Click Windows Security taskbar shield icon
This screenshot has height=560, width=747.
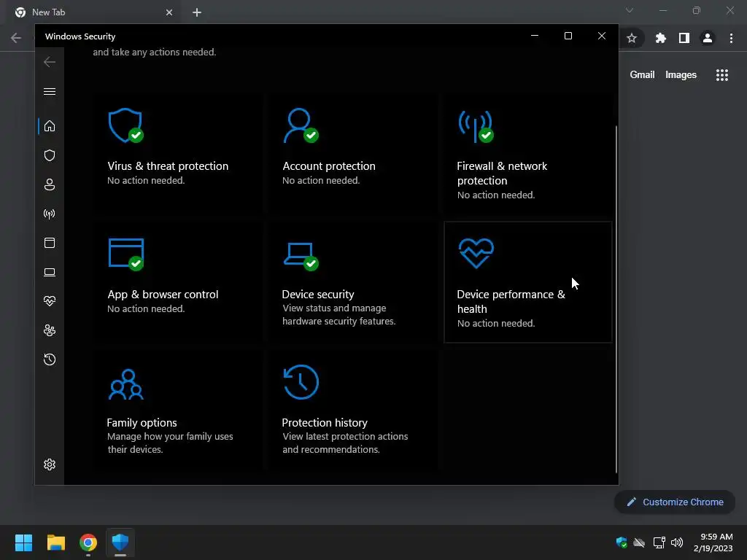120,542
